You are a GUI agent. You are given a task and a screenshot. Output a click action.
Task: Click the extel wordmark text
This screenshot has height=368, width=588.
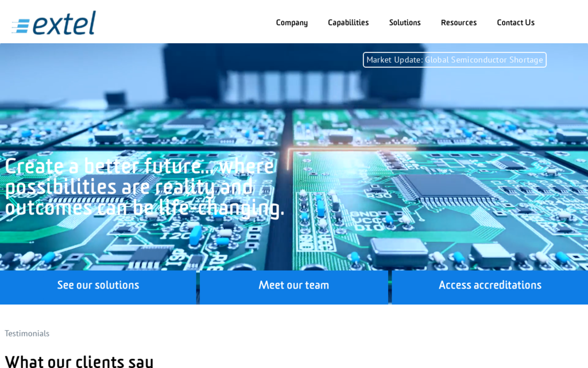[x=63, y=22]
